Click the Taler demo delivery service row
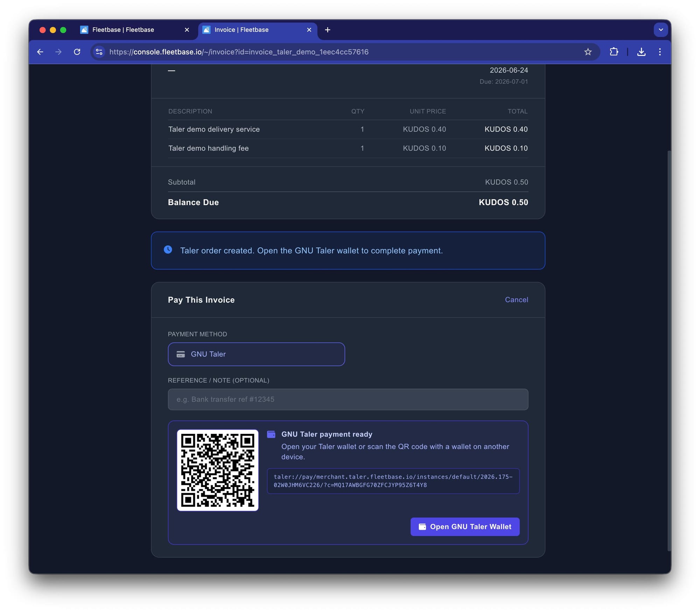 348,129
